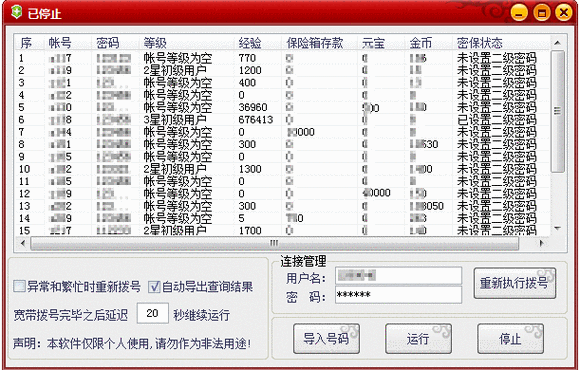
Task: Focus the 用户名 input field
Action: [398, 276]
